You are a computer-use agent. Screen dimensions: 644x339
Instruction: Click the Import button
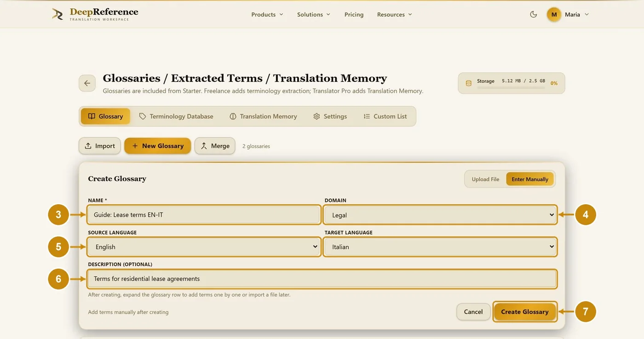point(100,146)
